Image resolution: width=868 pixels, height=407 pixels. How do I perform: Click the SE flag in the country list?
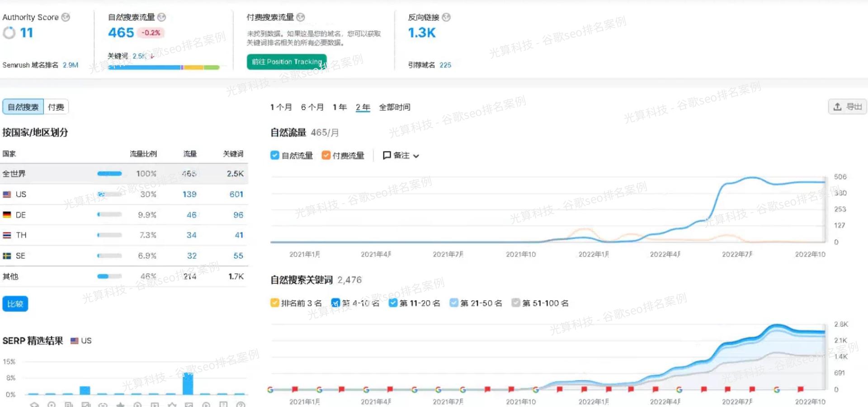coord(7,256)
